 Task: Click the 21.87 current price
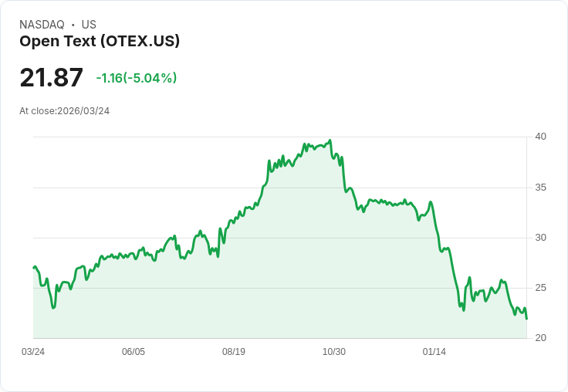click(x=51, y=77)
